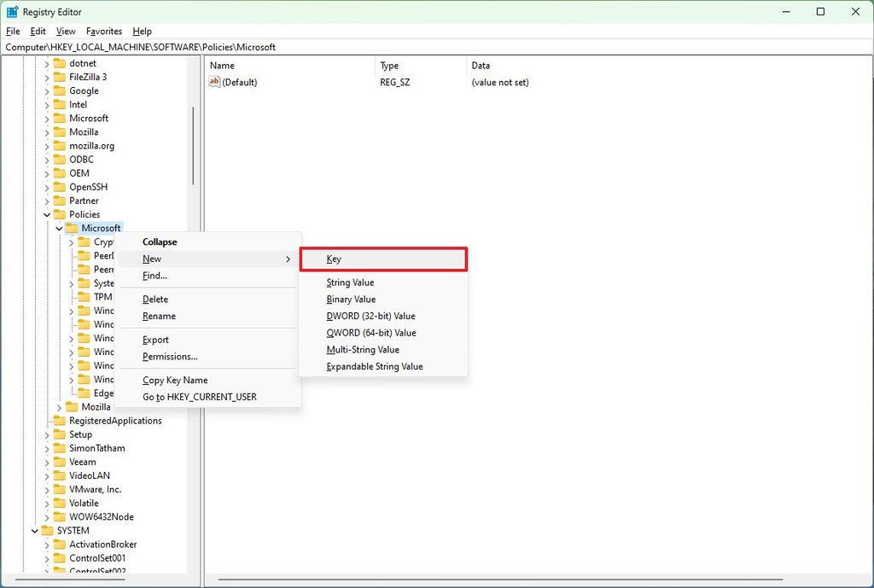Click the TPM folder icon
Image resolution: width=874 pixels, height=588 pixels.
84,296
